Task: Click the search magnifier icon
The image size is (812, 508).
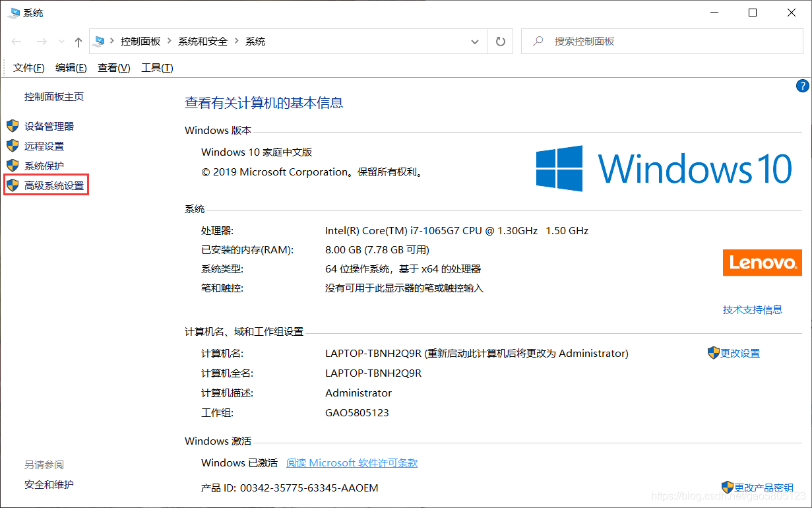Action: (538, 41)
